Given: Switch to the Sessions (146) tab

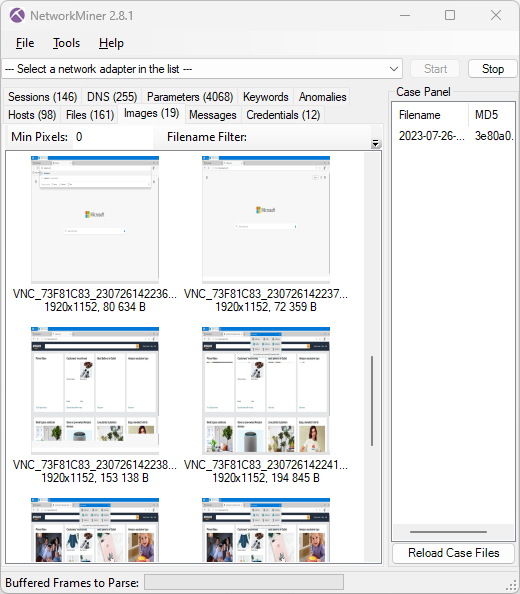Looking at the screenshot, I should (x=43, y=97).
